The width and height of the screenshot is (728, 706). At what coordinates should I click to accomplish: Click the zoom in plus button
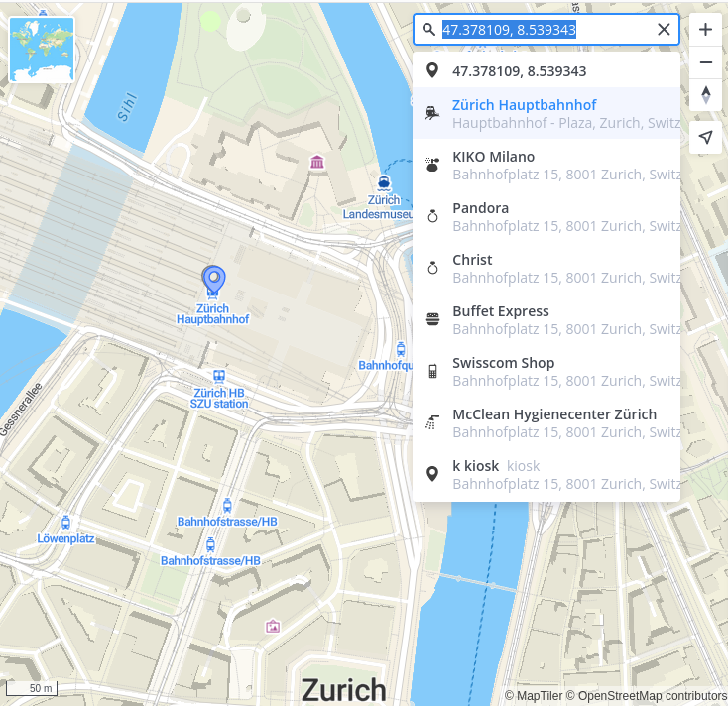point(705,30)
